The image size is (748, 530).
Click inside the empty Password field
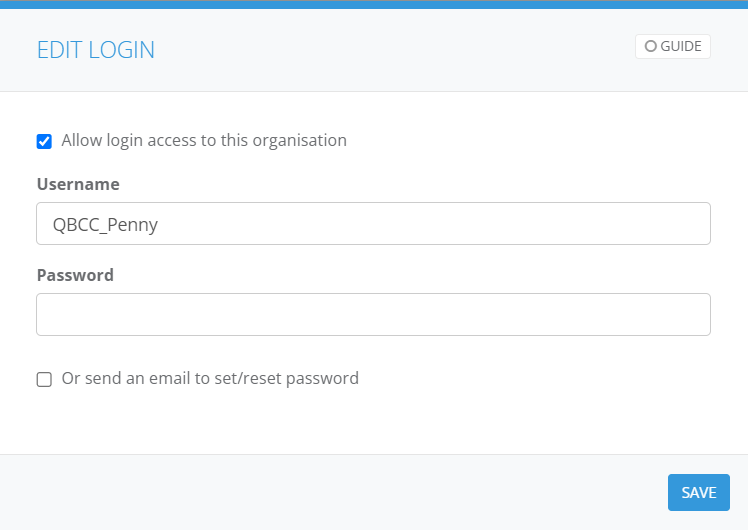(373, 314)
